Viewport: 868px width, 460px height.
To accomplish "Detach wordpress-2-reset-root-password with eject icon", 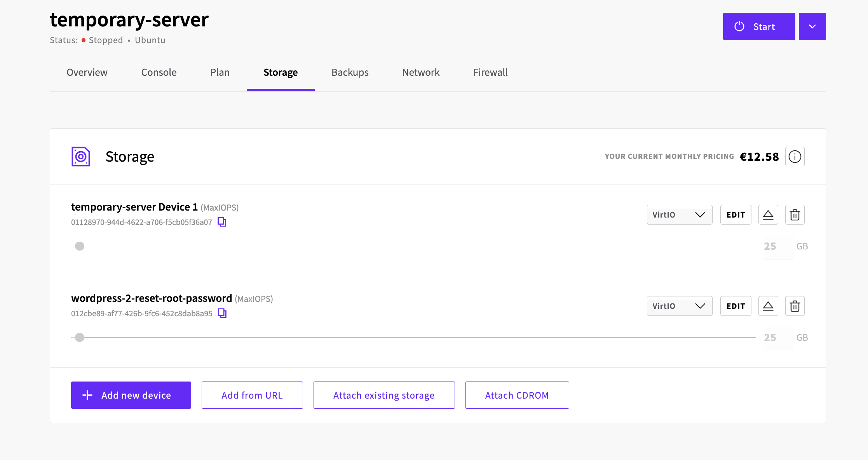I will click(x=768, y=306).
